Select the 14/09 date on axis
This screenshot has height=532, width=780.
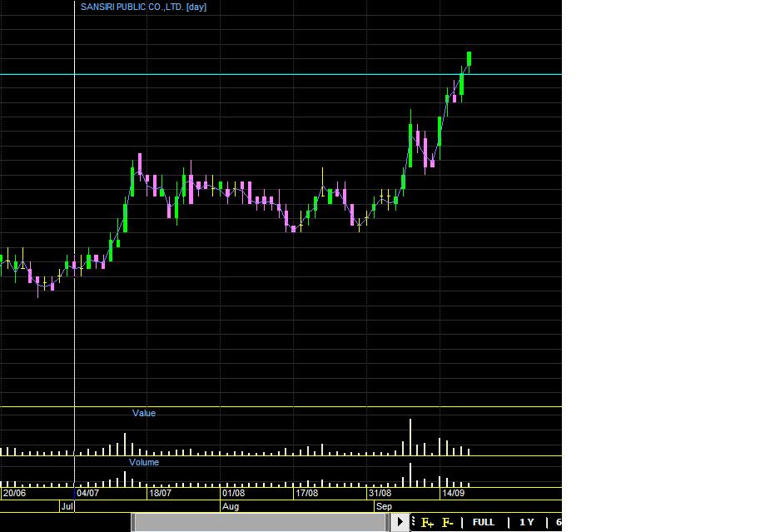click(453, 493)
